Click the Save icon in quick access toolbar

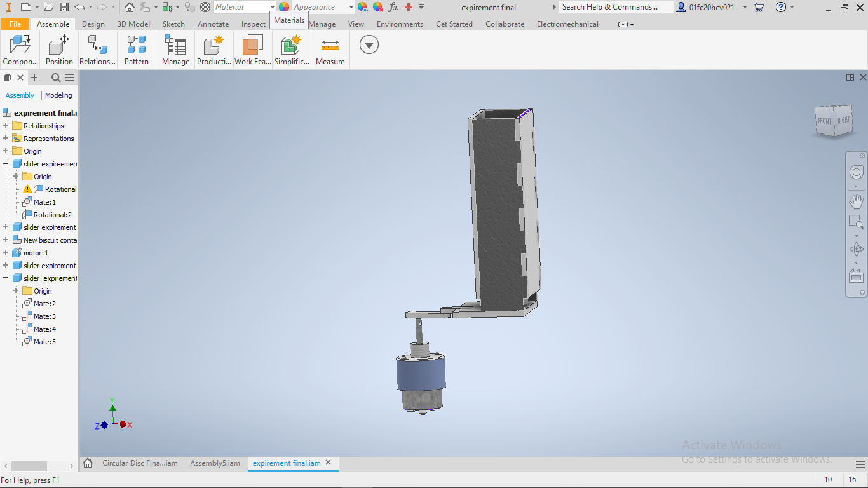click(64, 7)
